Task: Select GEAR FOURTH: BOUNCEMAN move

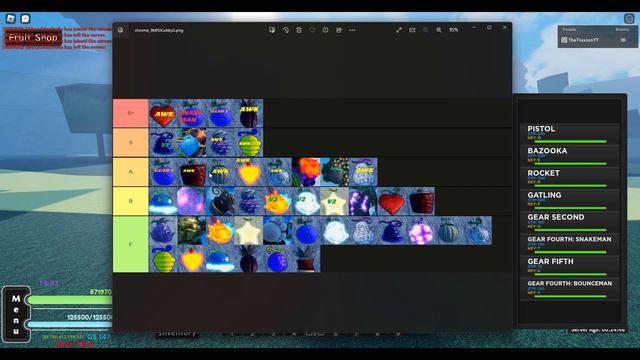Action: pyautogui.click(x=570, y=288)
